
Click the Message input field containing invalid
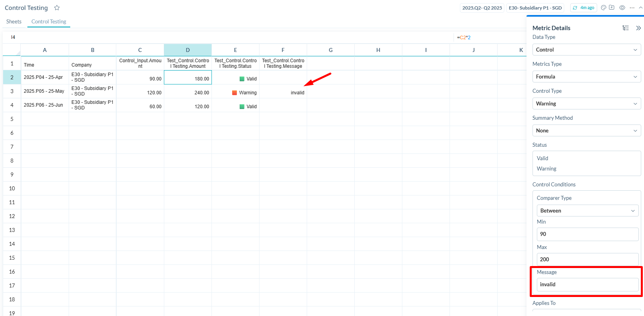(587, 284)
